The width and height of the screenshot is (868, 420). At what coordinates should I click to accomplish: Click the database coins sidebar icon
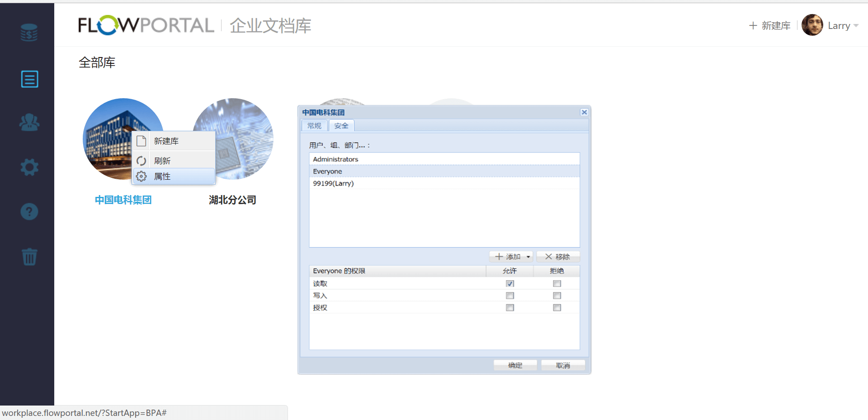point(29,33)
